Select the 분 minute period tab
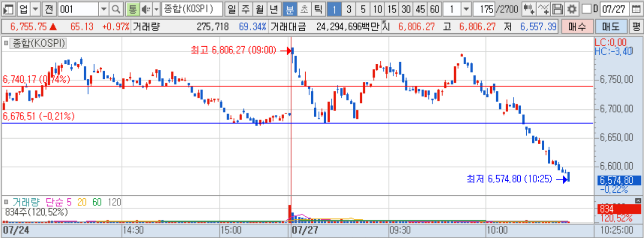Screen dimensions: 644x238 [290, 9]
